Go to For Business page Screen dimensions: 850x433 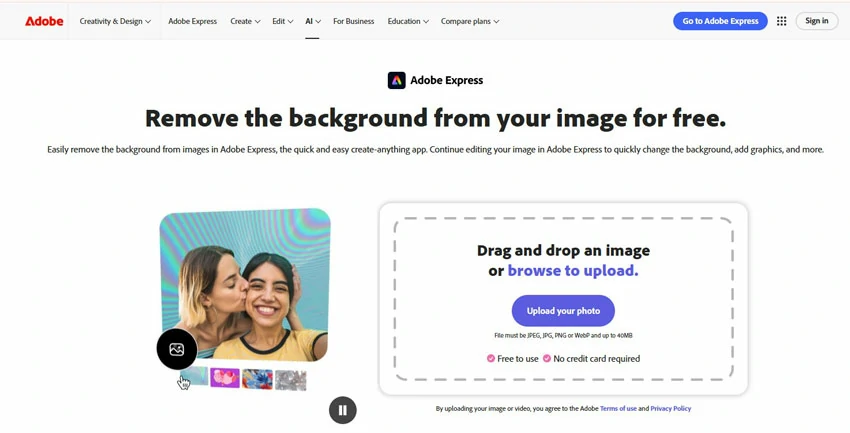353,21
